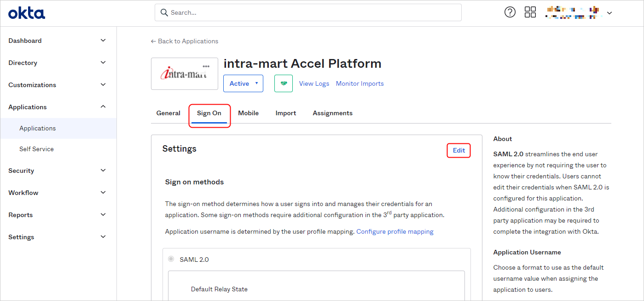Open the help question mark icon
Image resolution: width=644 pixels, height=301 pixels.
tap(510, 12)
